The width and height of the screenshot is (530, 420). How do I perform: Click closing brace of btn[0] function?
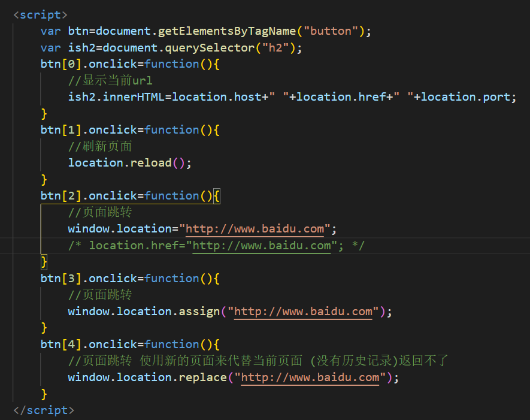(44, 114)
